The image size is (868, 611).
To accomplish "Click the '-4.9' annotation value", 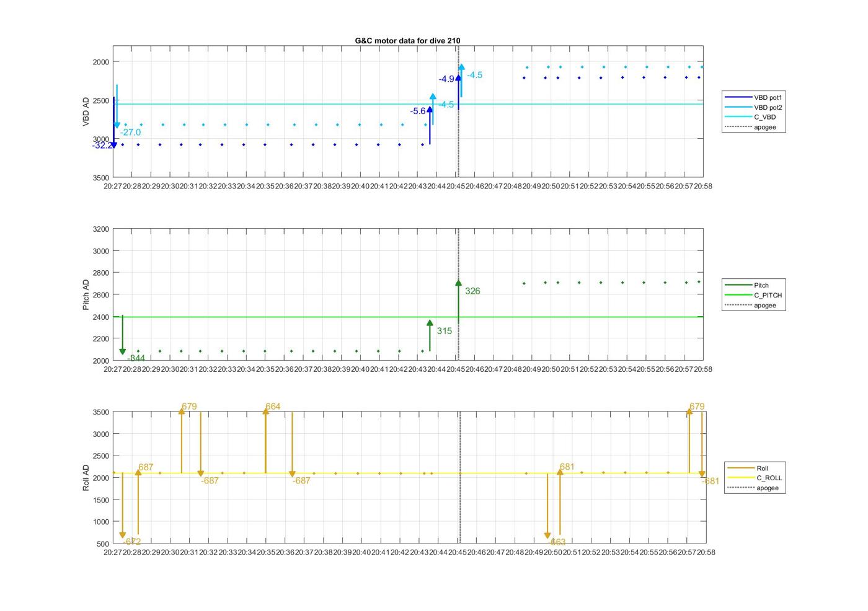I will tap(446, 79).
